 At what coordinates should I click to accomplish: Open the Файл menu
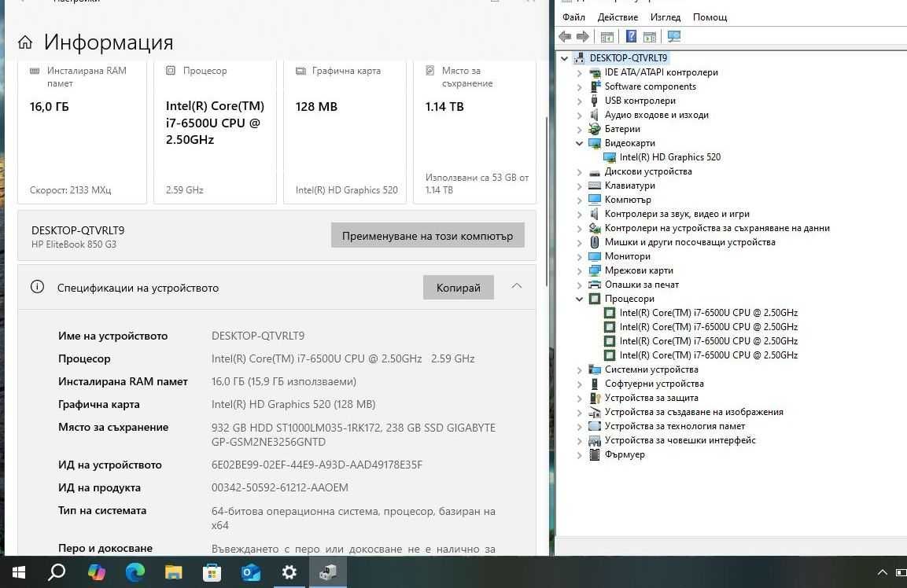(573, 17)
